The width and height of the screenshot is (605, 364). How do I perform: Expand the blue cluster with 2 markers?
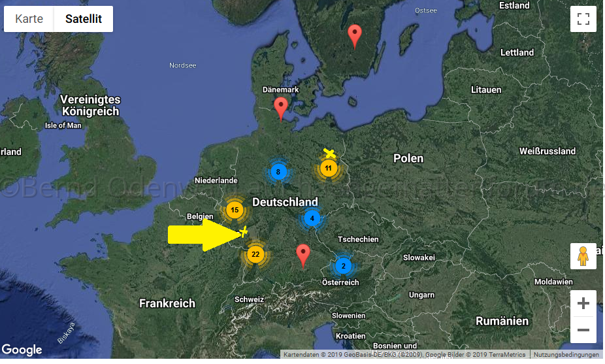(343, 266)
